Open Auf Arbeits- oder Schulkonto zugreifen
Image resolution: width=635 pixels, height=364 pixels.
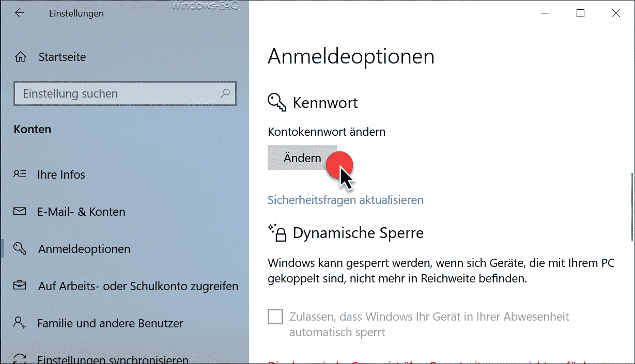138,286
